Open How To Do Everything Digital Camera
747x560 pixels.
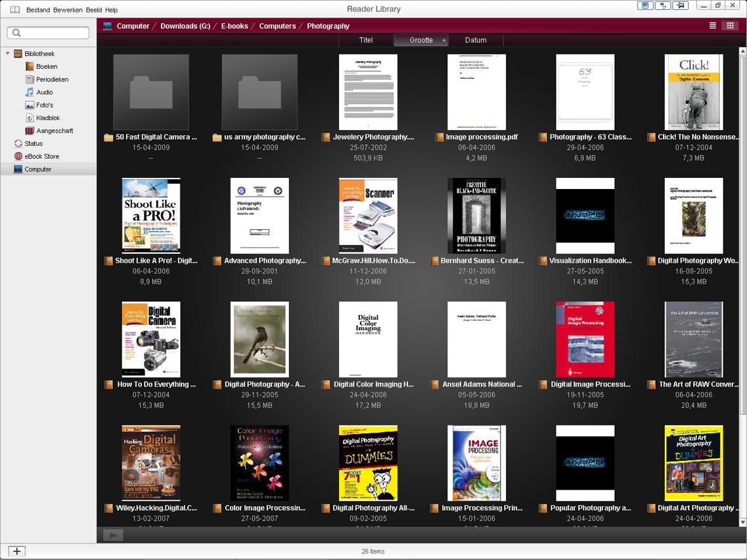click(151, 339)
